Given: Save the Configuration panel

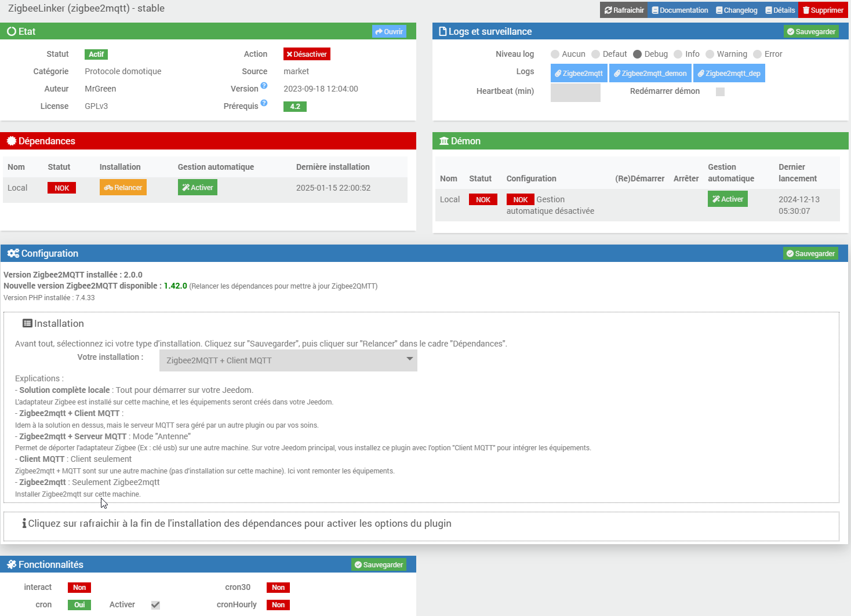Looking at the screenshot, I should coord(810,253).
